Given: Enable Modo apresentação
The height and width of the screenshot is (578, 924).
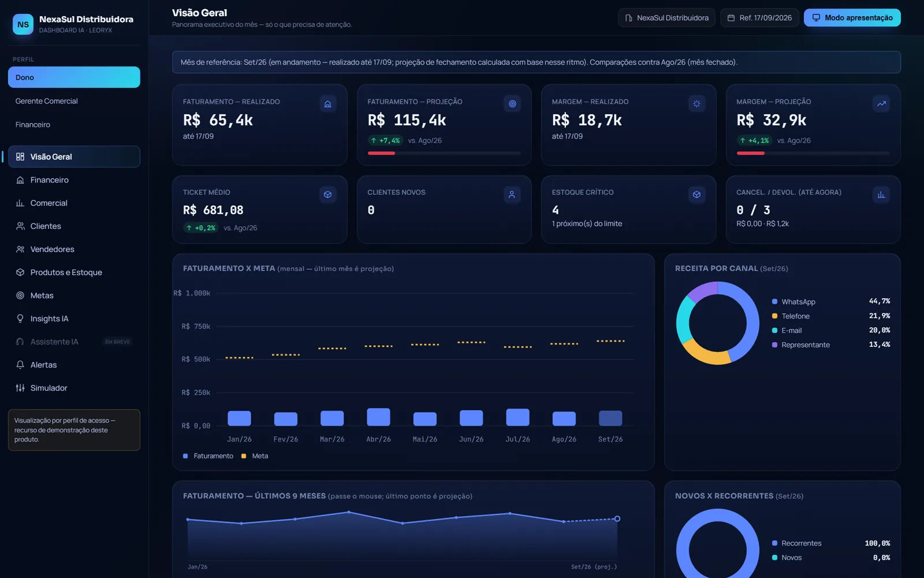Looking at the screenshot, I should click(852, 18).
